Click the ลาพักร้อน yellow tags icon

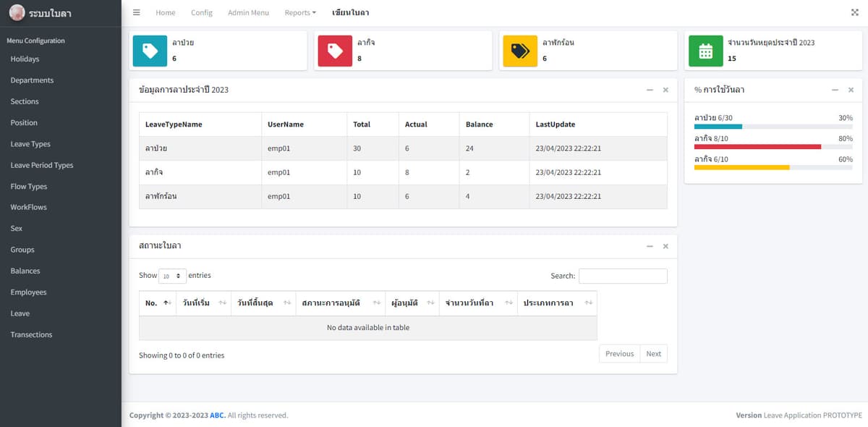coord(520,51)
